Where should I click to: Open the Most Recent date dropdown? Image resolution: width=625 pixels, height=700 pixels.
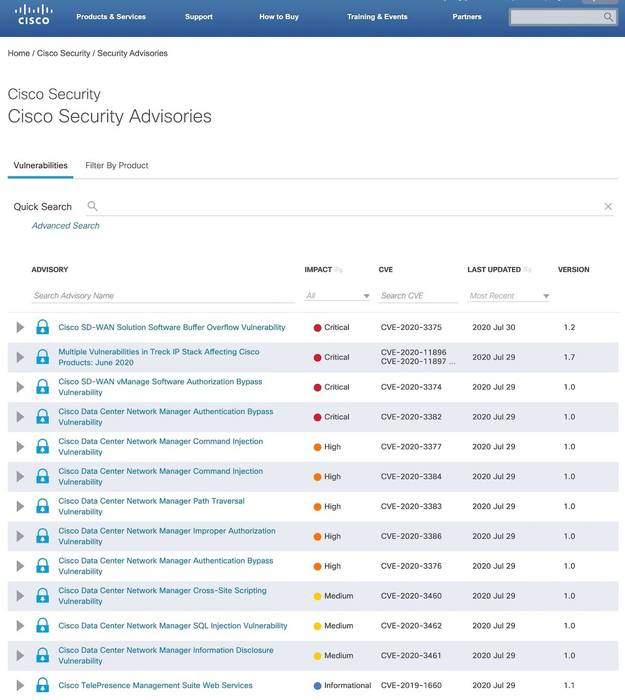tap(508, 296)
